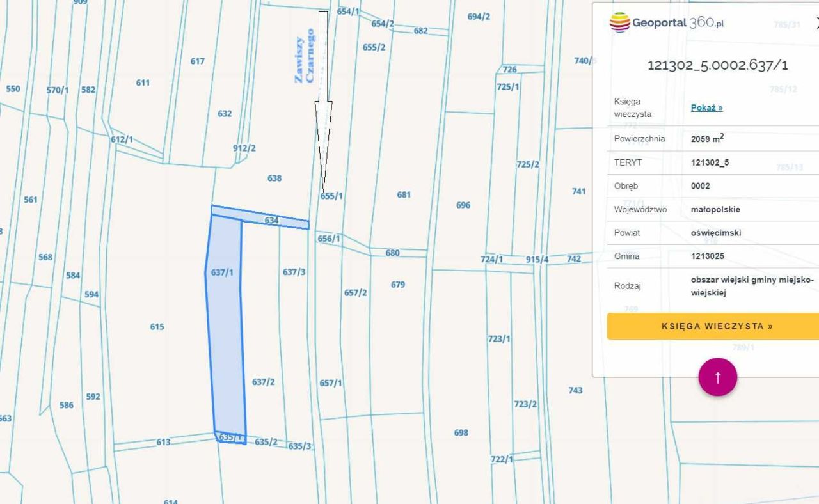Click parcel label 655/1
Image resolution: width=819 pixels, height=504 pixels.
331,196
